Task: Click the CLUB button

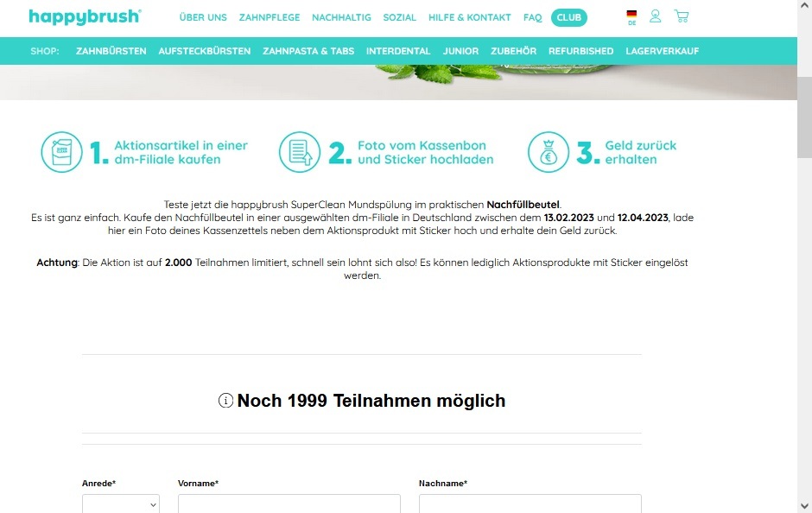Action: pos(569,17)
